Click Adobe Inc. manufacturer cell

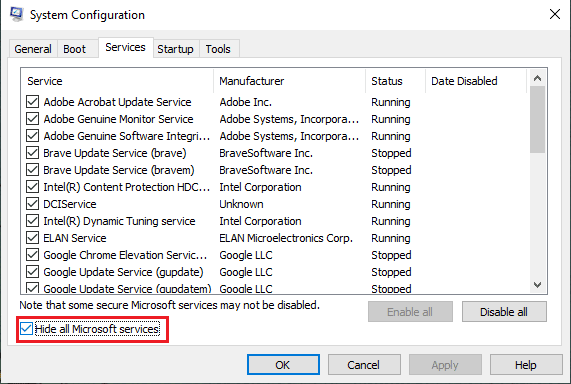245,102
